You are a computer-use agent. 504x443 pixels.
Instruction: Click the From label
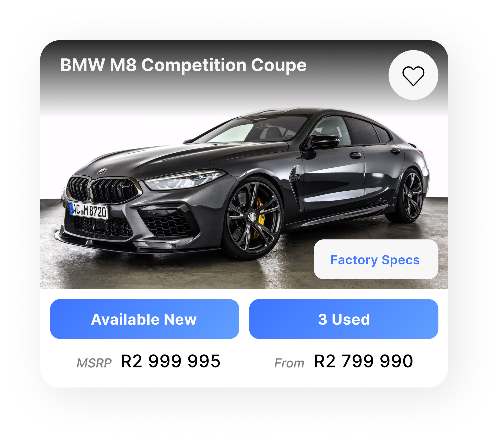point(289,363)
